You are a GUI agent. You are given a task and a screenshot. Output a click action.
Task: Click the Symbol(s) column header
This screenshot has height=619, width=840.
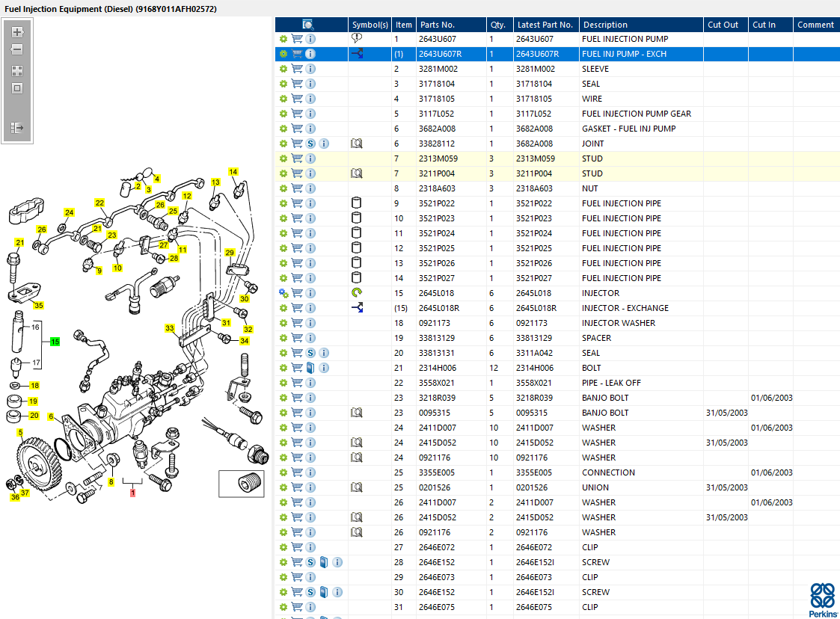tap(370, 25)
